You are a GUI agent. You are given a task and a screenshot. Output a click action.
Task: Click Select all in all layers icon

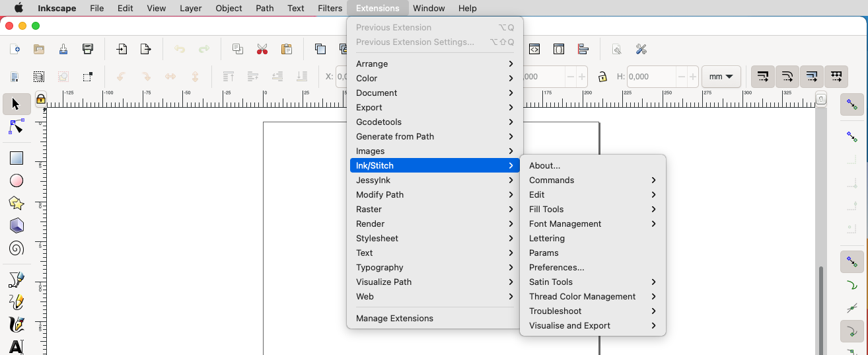tap(39, 77)
